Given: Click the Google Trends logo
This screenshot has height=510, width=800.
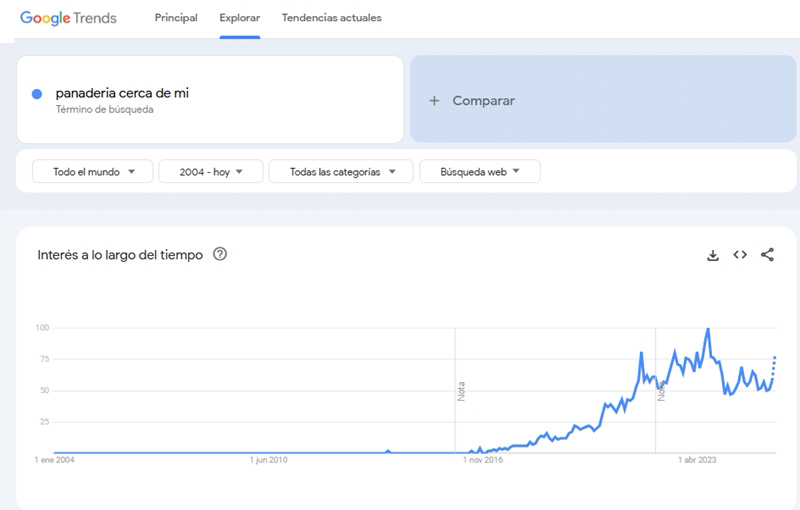Looking at the screenshot, I should point(68,18).
